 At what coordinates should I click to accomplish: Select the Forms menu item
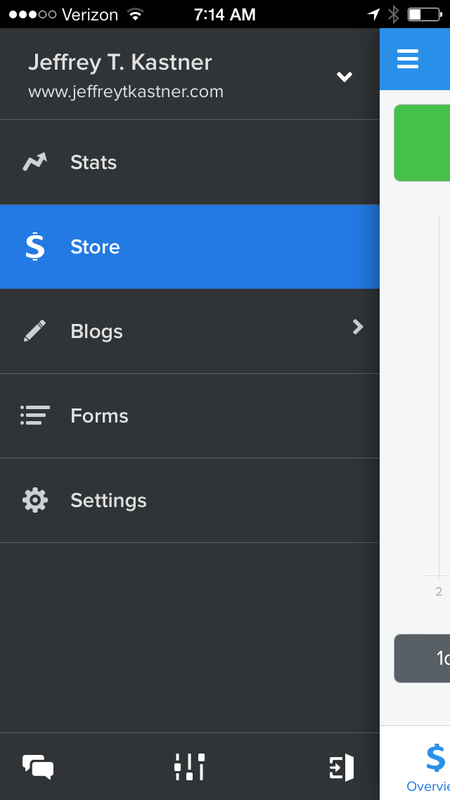[x=190, y=415]
